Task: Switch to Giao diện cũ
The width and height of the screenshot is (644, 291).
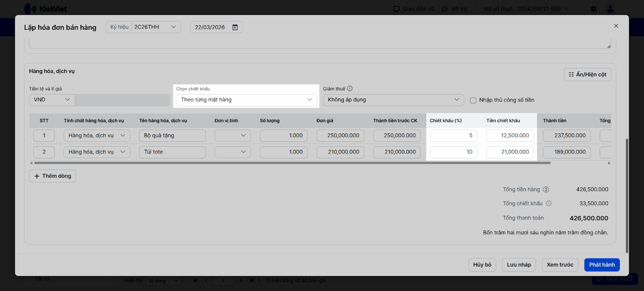Action: click(x=414, y=9)
